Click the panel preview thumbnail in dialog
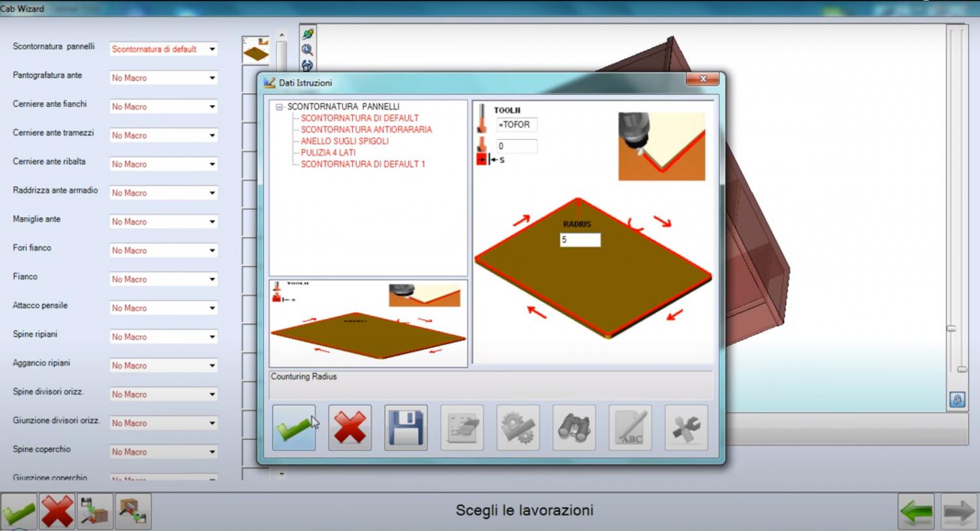980x531 pixels. [368, 323]
